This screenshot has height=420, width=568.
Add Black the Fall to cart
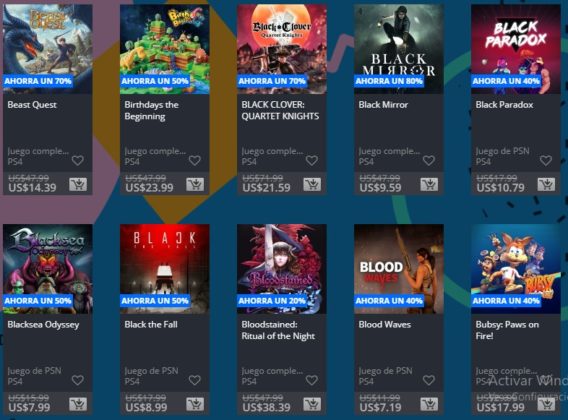coord(195,404)
